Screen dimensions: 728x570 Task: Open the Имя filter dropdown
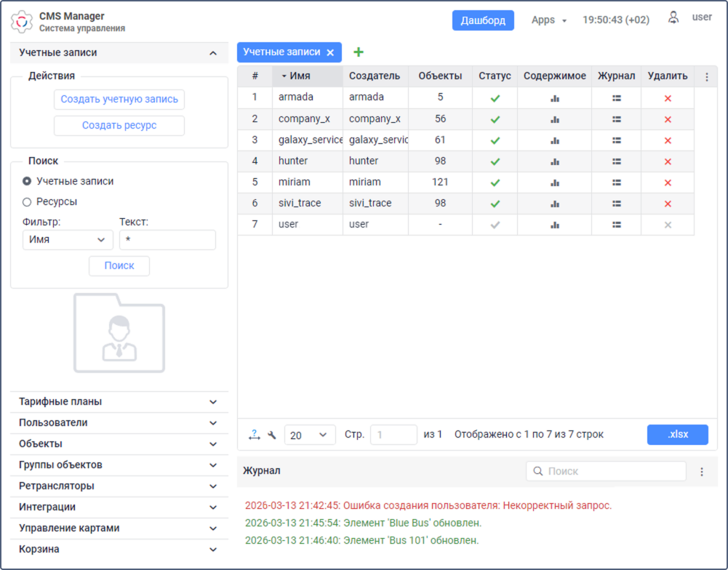(x=68, y=239)
